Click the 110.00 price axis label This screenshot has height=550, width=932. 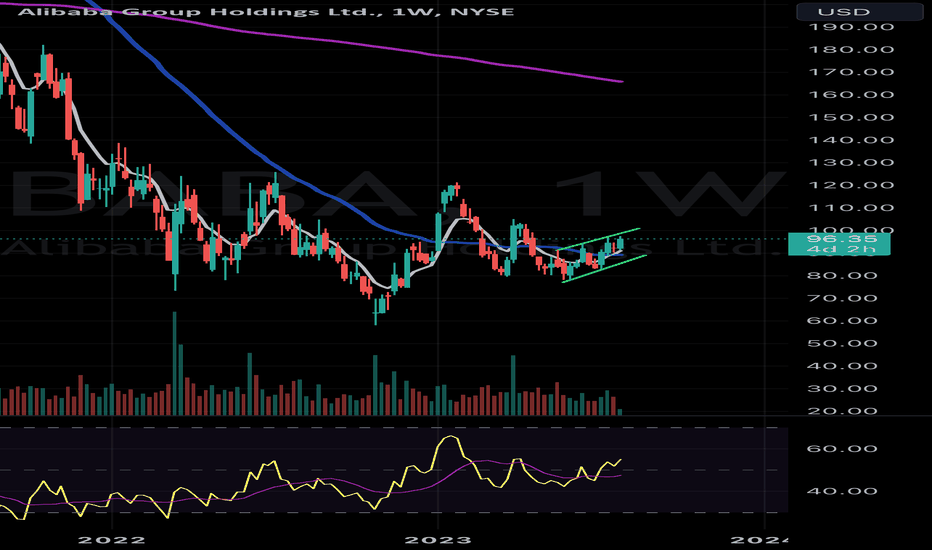pyautogui.click(x=851, y=208)
